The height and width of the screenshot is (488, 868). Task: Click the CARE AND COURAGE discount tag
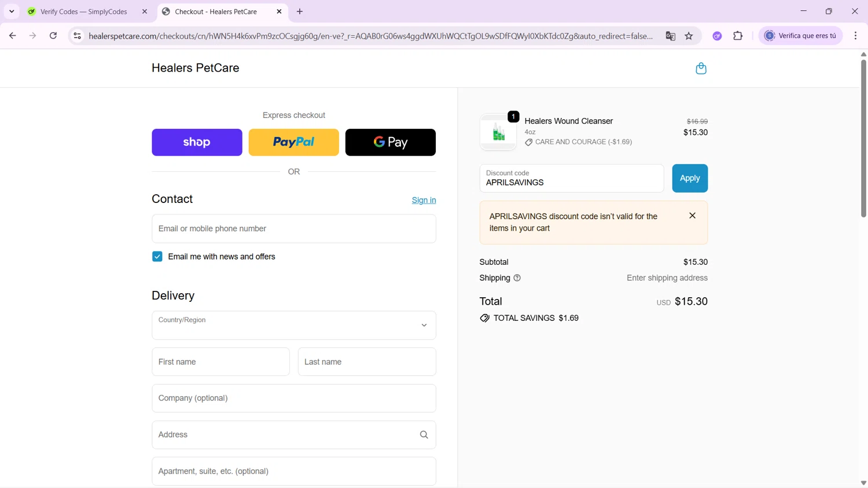[578, 142]
